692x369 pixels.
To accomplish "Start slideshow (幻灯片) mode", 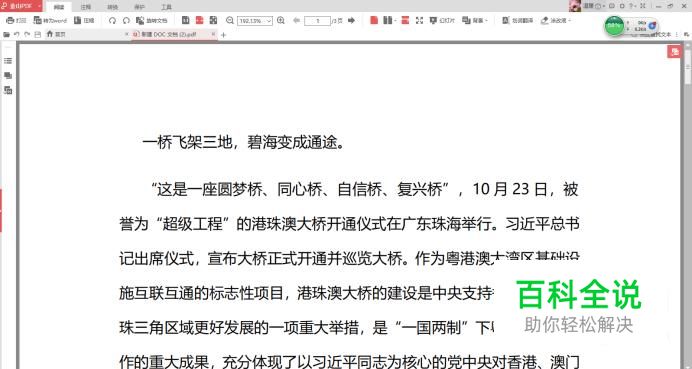I will pyautogui.click(x=442, y=20).
